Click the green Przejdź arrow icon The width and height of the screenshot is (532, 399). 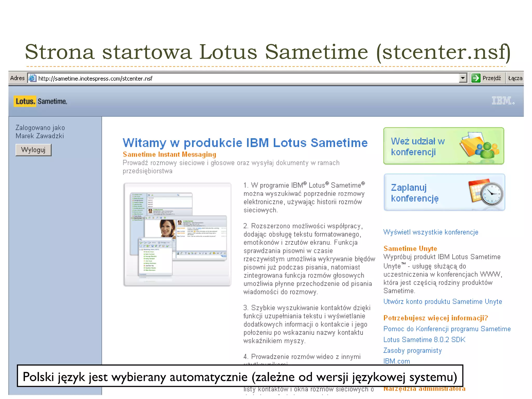(476, 78)
